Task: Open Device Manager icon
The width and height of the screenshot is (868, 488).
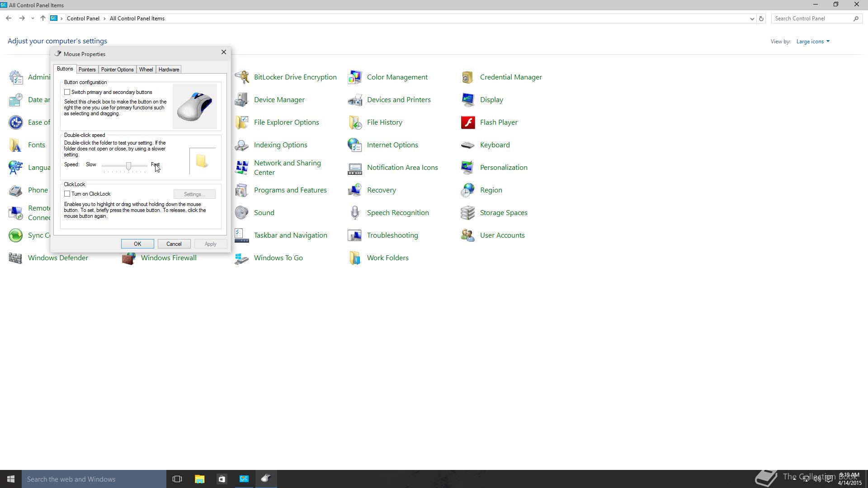Action: point(242,100)
